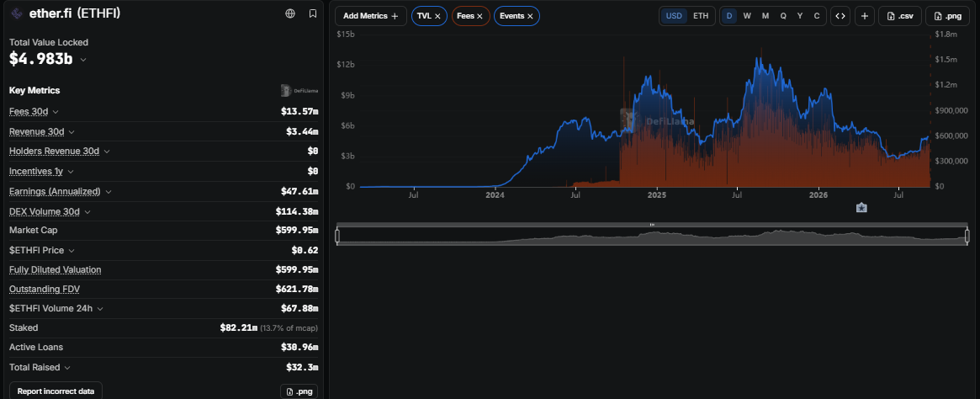Click the star event marker below chart

(861, 208)
